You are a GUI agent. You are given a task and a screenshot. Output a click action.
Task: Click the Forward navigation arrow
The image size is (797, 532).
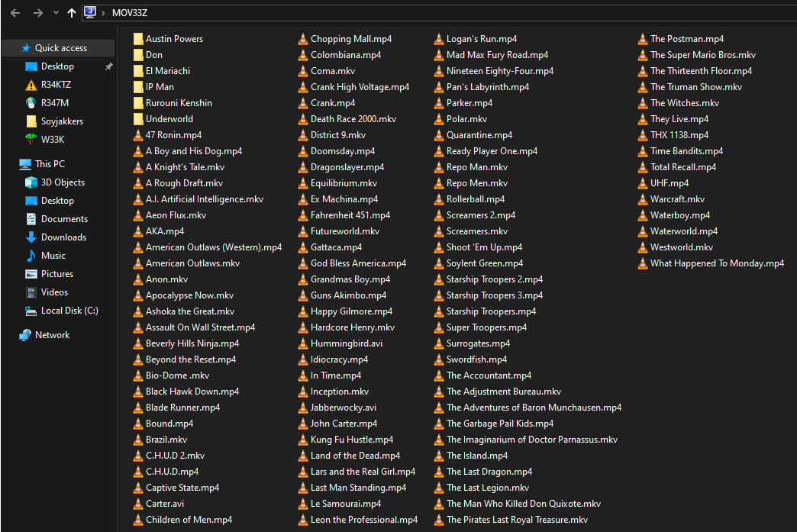(37, 13)
